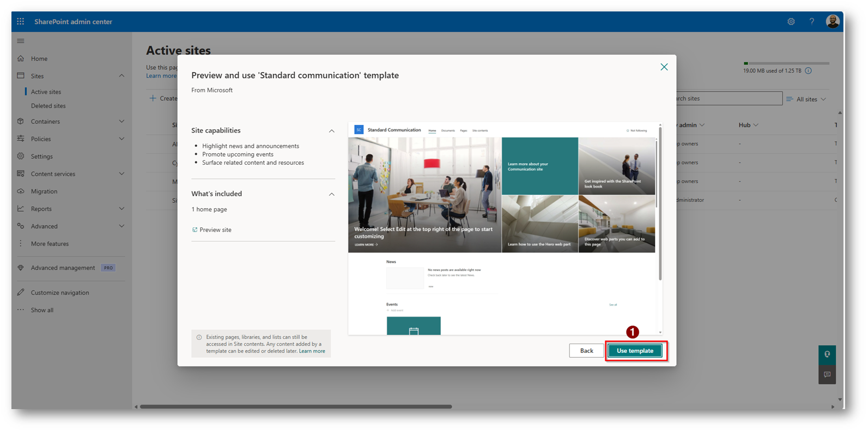Open the app launcher waffle icon
This screenshot has height=432, width=868.
click(21, 22)
